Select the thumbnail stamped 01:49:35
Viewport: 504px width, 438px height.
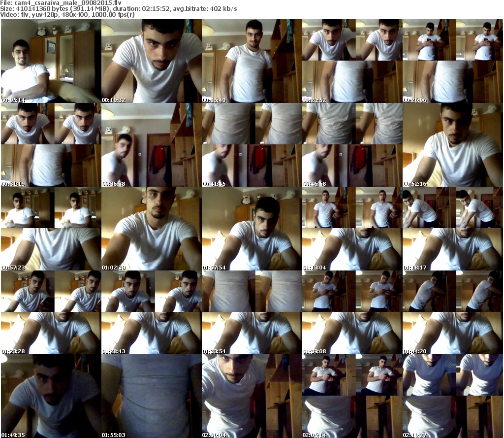pyautogui.click(x=51, y=396)
